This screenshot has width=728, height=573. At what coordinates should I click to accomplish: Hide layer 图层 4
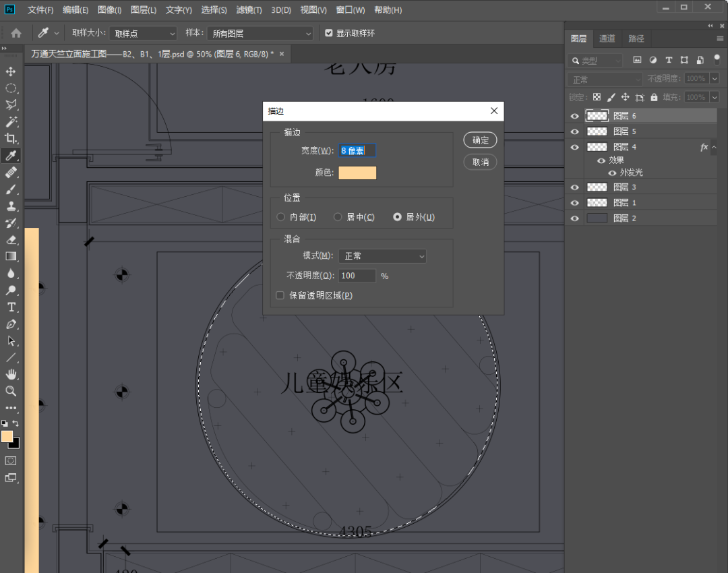pyautogui.click(x=575, y=147)
